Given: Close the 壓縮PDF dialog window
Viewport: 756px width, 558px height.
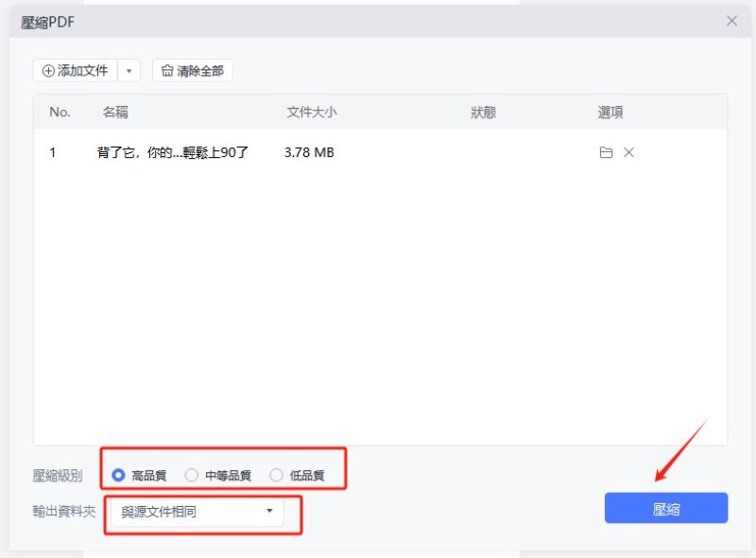Looking at the screenshot, I should (731, 21).
